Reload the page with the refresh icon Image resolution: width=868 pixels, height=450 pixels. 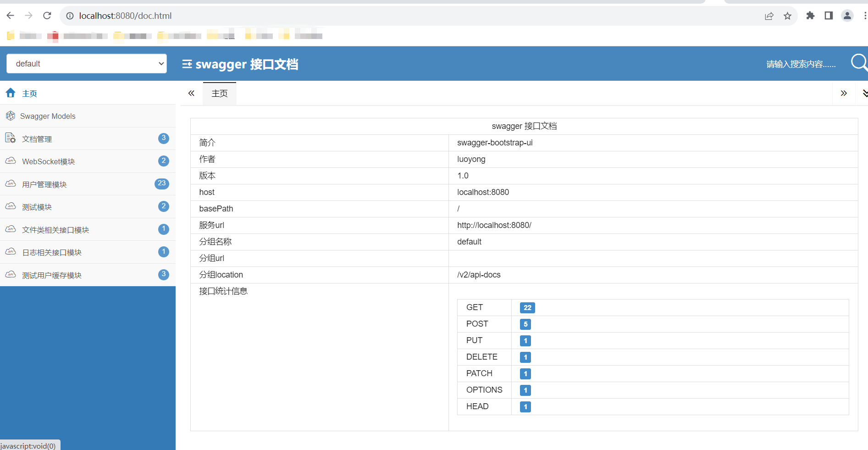click(47, 16)
